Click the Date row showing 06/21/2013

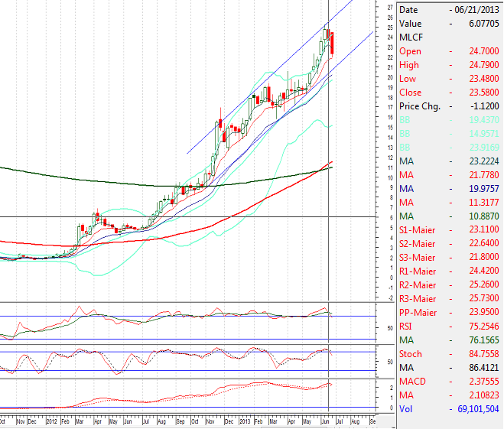point(449,10)
